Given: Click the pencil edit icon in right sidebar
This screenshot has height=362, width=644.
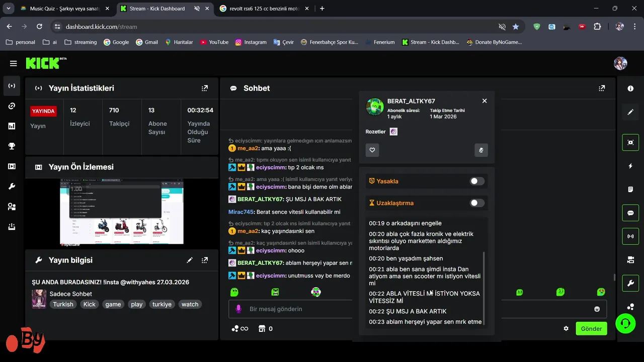Looking at the screenshot, I should (630, 112).
